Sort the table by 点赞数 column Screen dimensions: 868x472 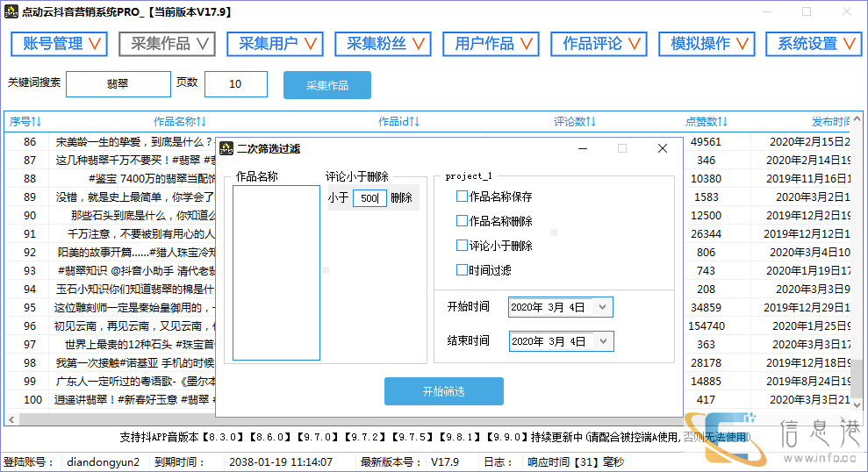706,122
